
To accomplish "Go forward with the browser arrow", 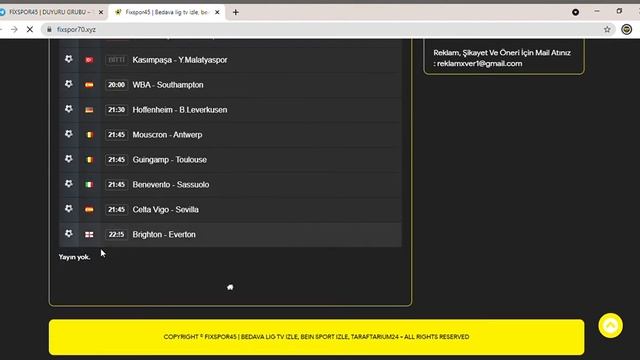I will click(x=14, y=29).
